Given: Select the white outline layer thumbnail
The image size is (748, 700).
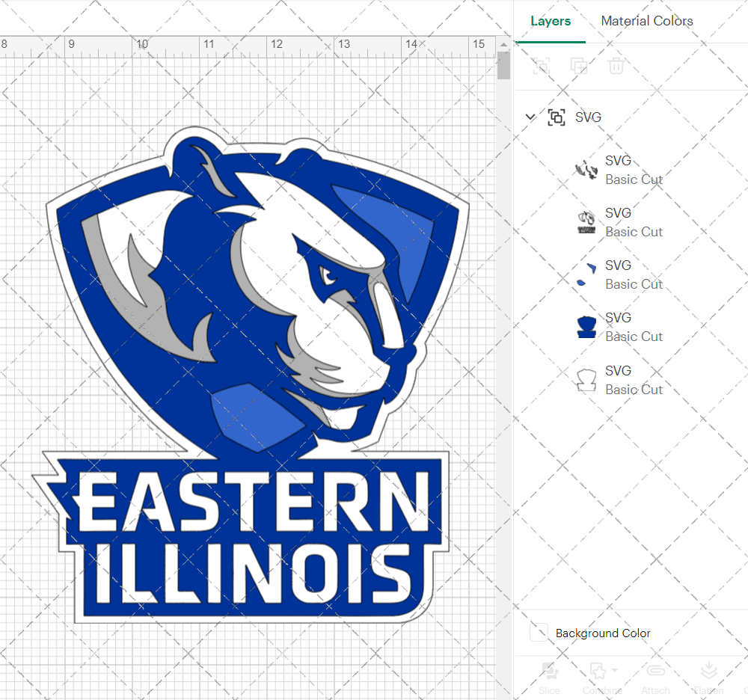Looking at the screenshot, I should click(x=586, y=380).
